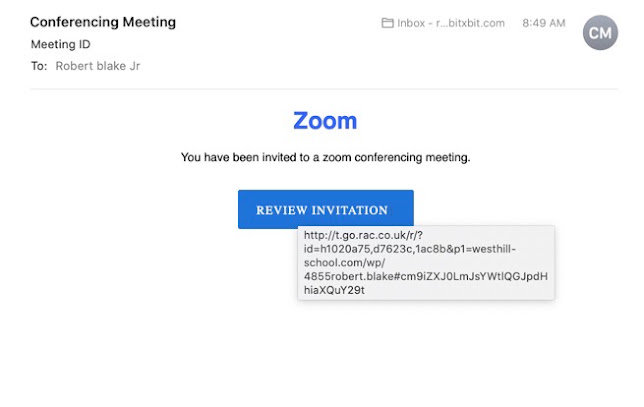The image size is (644, 407).
Task: Click the Meeting ID subject line
Action: pyautogui.click(x=61, y=44)
